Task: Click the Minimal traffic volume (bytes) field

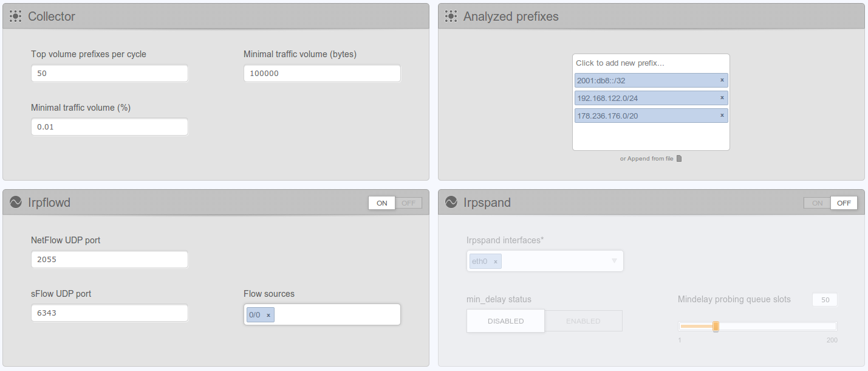Action: 322,74
